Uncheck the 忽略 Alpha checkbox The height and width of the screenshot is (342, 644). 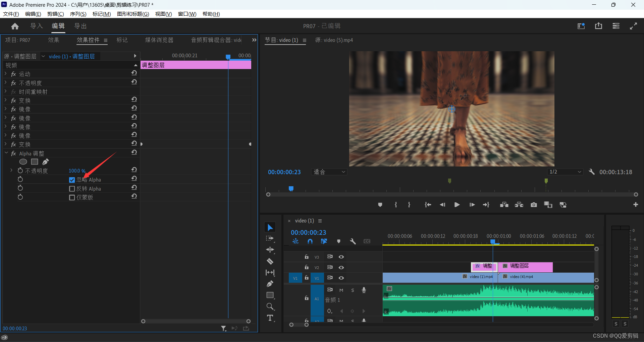click(x=72, y=180)
